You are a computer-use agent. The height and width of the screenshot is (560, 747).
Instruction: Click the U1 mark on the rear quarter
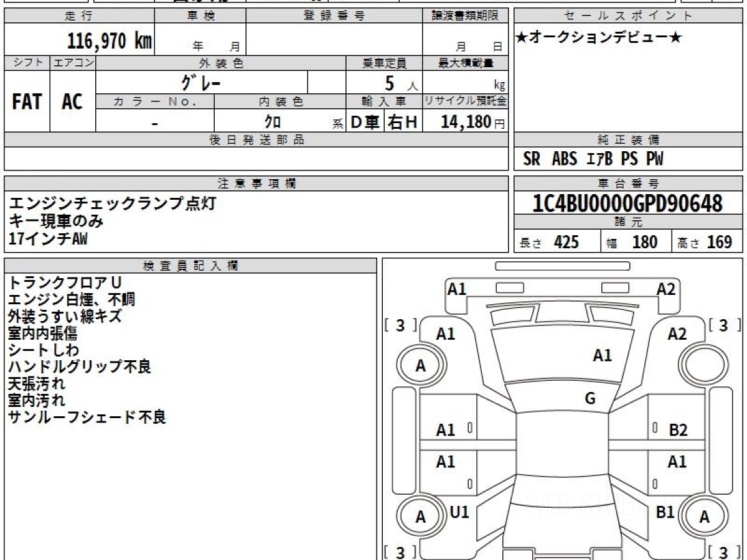(459, 512)
